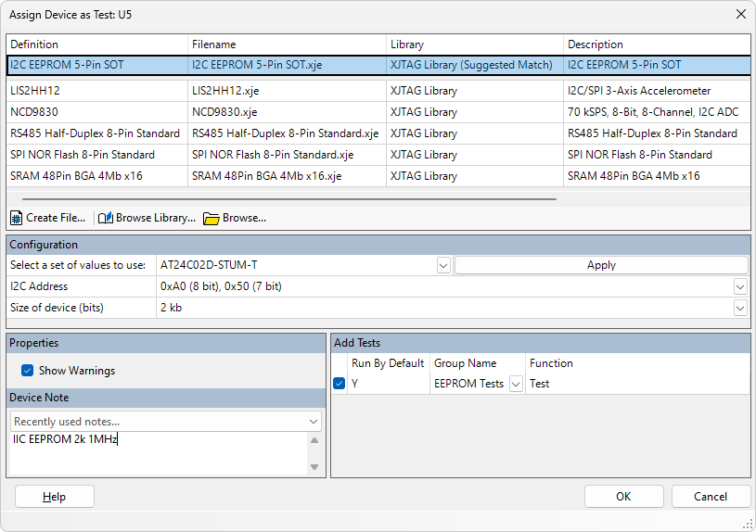Expand the value set dropdown for AT24C02D-STUM-T
Screen dimensions: 756x532
[x=443, y=265]
